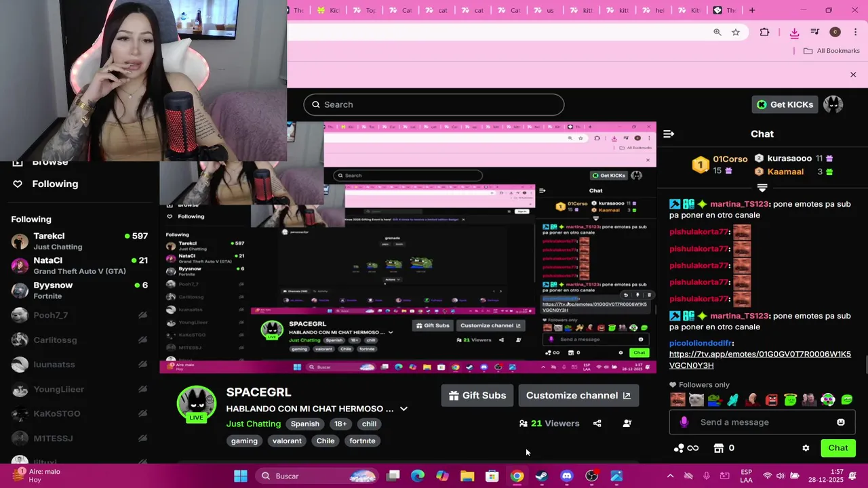Open offline channel Carlitossg
The width and height of the screenshot is (868, 488).
pyautogui.click(x=79, y=340)
